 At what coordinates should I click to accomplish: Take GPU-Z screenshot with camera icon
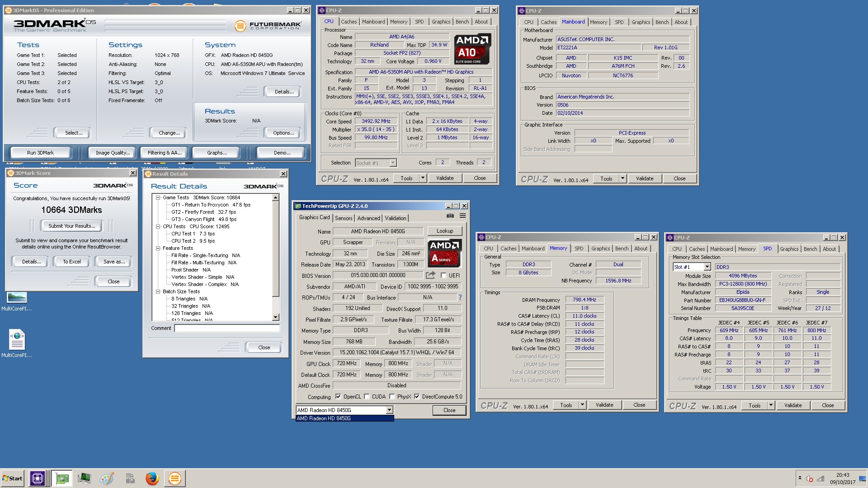point(450,216)
